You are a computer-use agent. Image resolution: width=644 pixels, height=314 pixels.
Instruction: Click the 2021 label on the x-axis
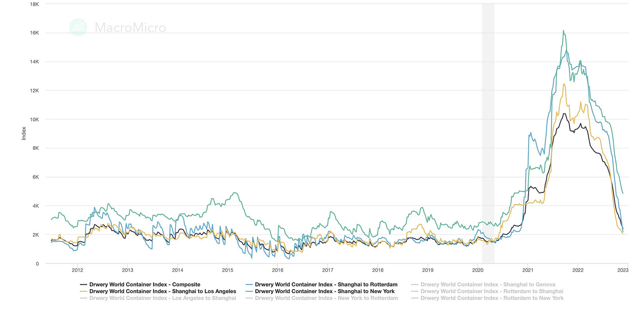(x=528, y=270)
